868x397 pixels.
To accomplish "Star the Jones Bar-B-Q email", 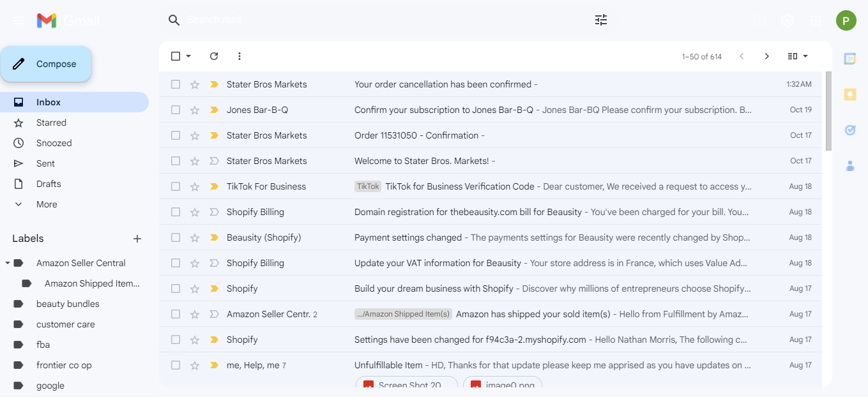I will 195,110.
